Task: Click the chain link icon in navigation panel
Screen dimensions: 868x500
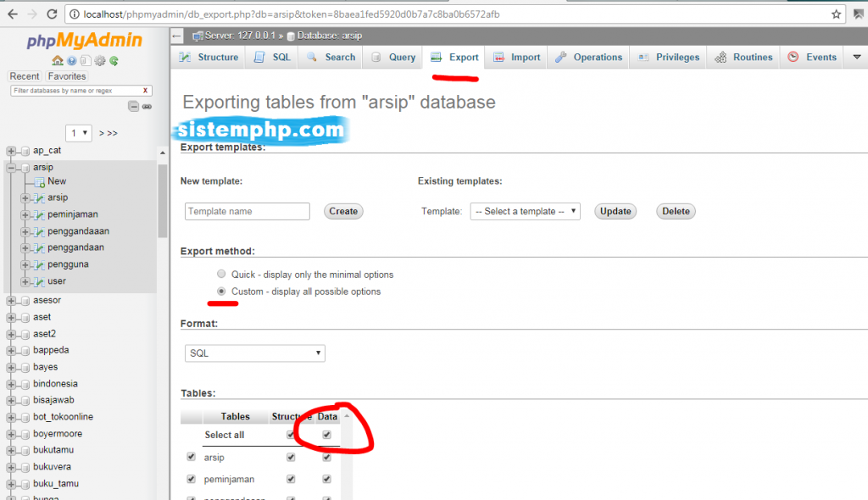Action: [x=147, y=106]
